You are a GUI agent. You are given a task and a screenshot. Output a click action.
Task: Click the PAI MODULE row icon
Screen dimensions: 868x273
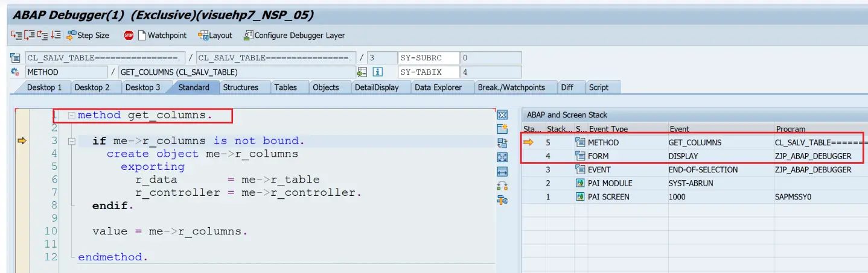(581, 183)
